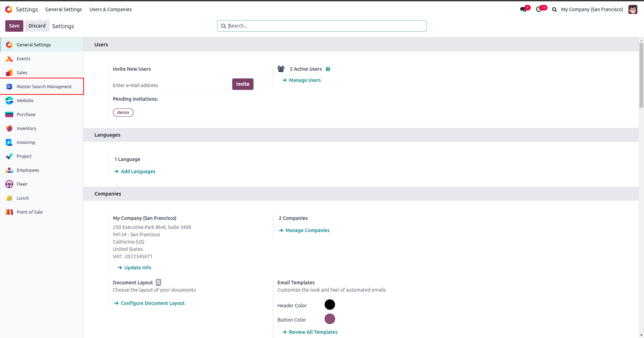644x338 pixels.
Task: Switch company via My Company (San Francisco)
Action: click(592, 9)
